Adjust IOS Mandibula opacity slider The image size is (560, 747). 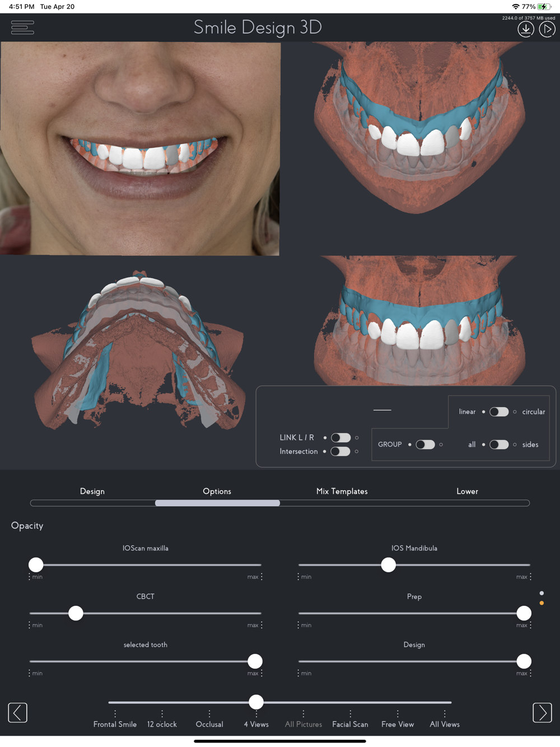pyautogui.click(x=388, y=564)
